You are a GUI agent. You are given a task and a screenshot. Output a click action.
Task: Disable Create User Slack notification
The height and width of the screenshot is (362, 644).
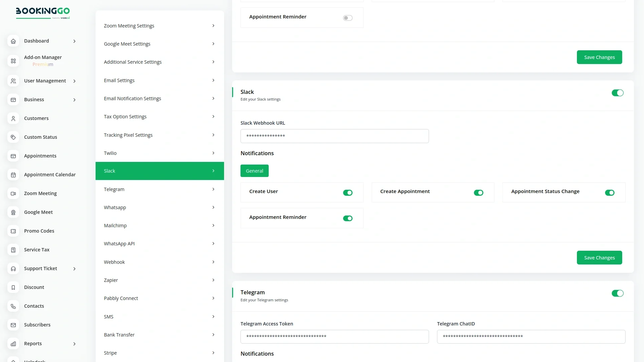[x=347, y=193]
